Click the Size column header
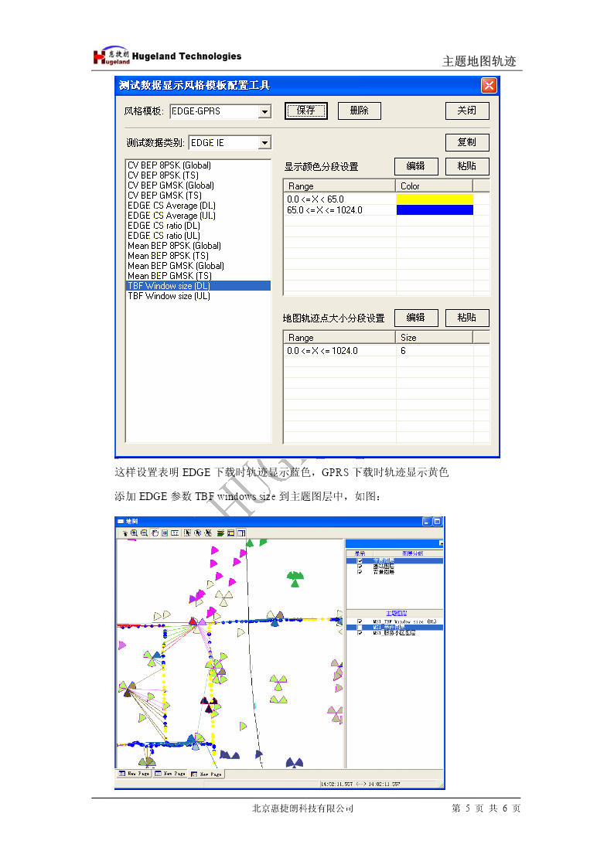The image size is (614, 868). (x=434, y=337)
